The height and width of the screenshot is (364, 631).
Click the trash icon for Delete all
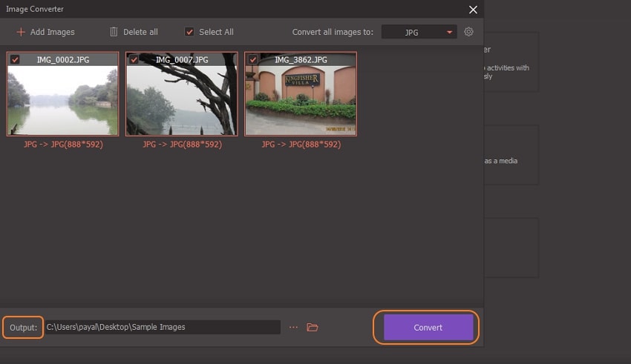point(114,32)
